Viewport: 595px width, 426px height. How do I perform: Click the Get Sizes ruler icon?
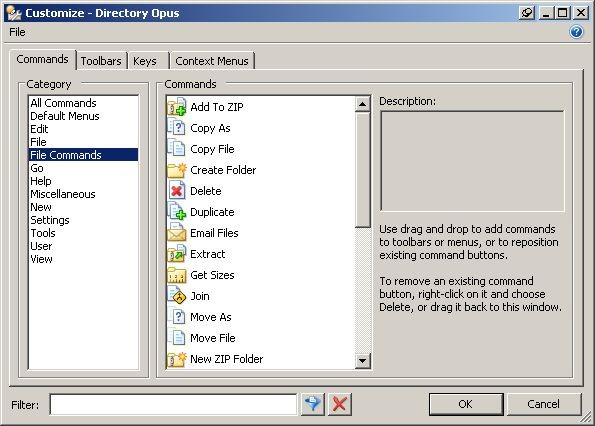(x=177, y=275)
